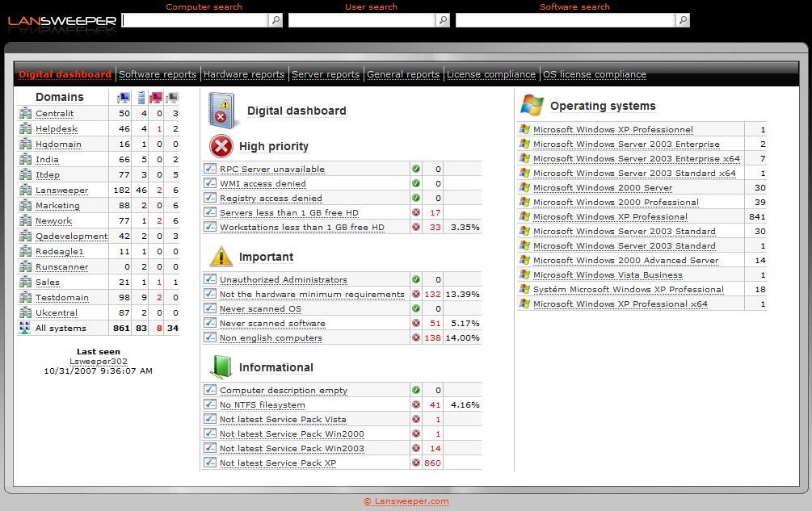812x511 pixels.
Task: Open the Server reports tab
Action: pyautogui.click(x=326, y=74)
